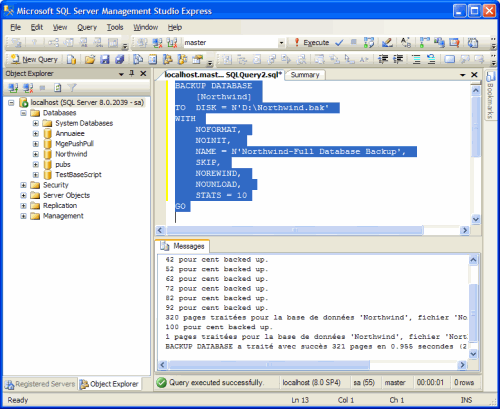Click Include Client Statistics icon
The image size is (500, 409).
(439, 43)
